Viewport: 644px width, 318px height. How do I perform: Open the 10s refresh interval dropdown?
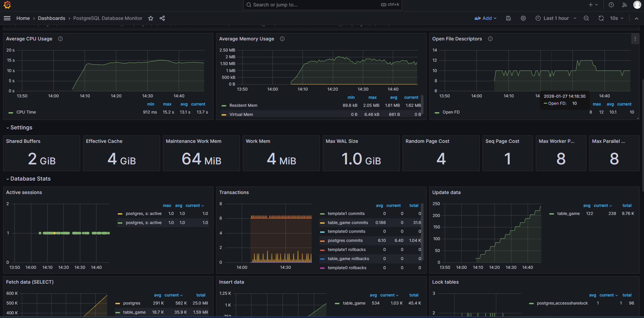(x=617, y=18)
